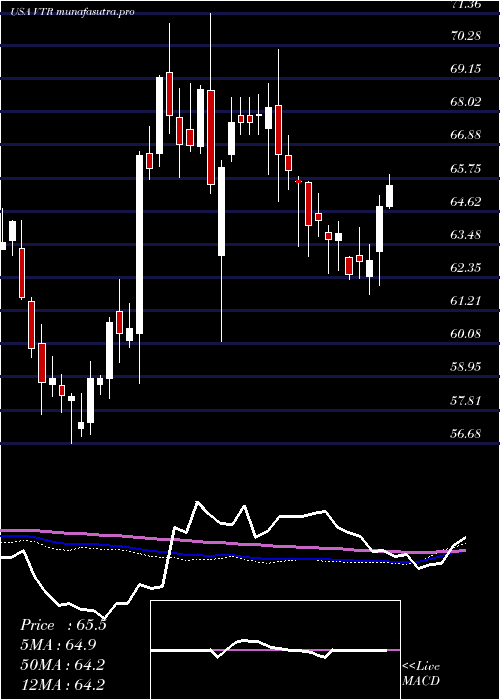The width and height of the screenshot is (500, 700).
Task: Click the '12MA : 64.2' readout
Action: point(62,684)
